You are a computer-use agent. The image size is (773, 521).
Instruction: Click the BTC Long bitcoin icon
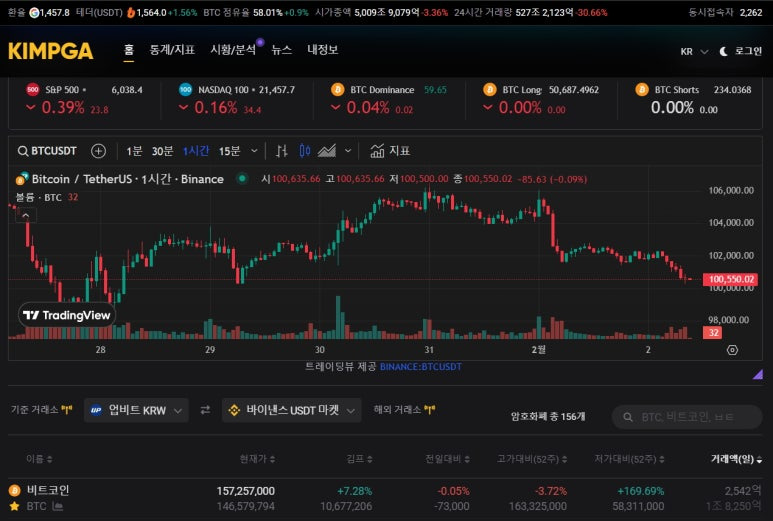click(x=490, y=90)
